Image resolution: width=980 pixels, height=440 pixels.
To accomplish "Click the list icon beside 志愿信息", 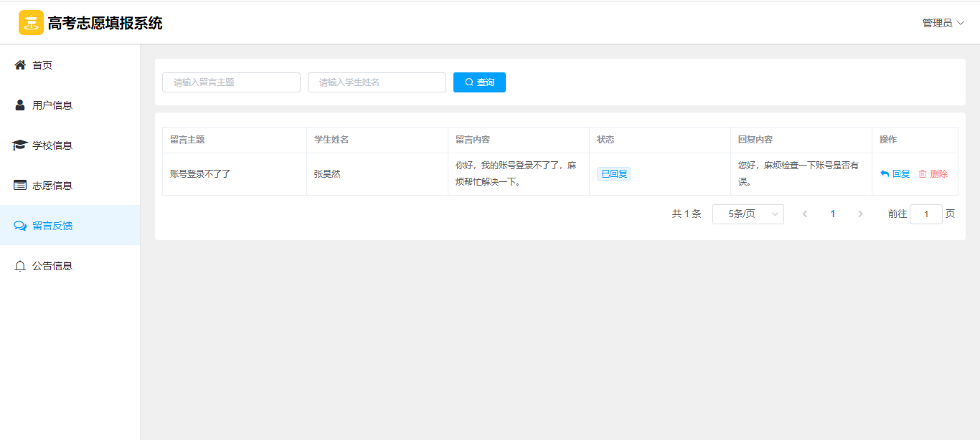I will (20, 186).
